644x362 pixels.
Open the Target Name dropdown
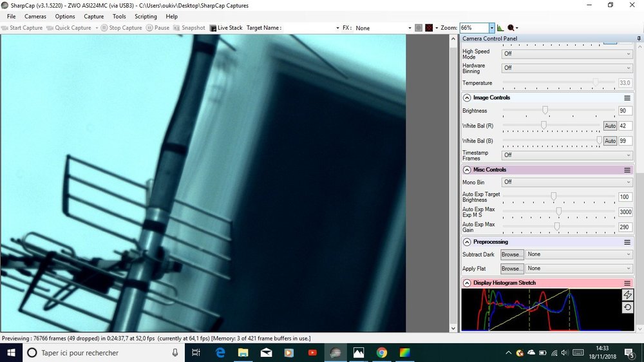click(337, 28)
